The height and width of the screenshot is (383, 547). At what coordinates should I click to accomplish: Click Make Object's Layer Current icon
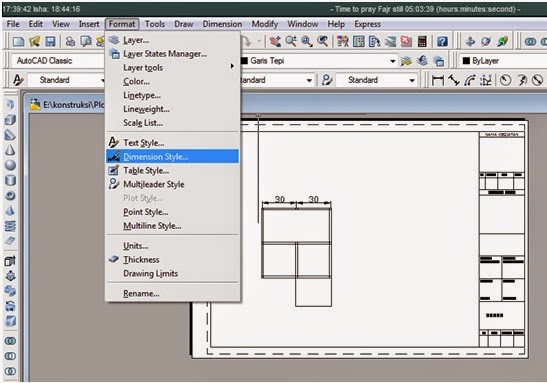[x=406, y=61]
